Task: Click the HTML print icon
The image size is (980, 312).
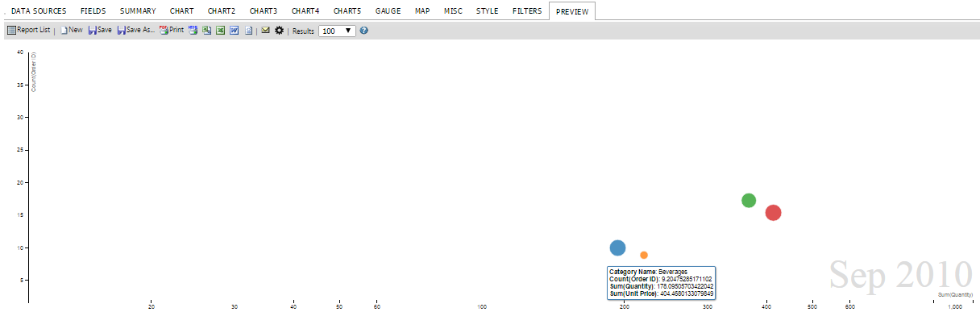Action: (193, 30)
